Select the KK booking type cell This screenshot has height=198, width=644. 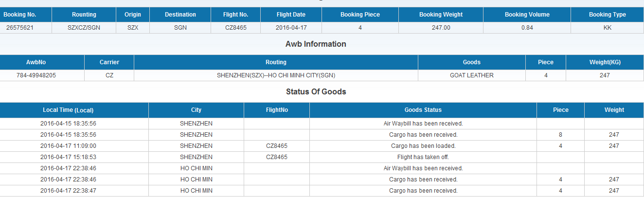click(x=607, y=28)
